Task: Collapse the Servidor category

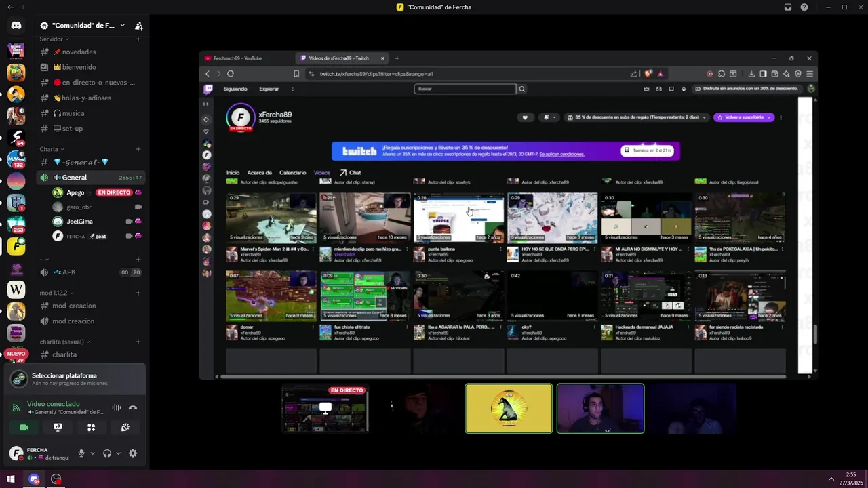Action: [54, 39]
